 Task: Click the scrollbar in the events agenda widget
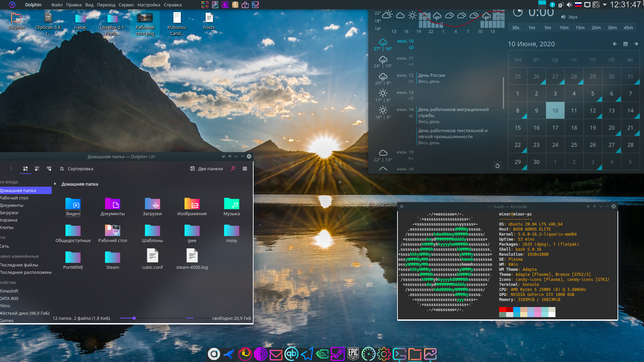(503, 93)
